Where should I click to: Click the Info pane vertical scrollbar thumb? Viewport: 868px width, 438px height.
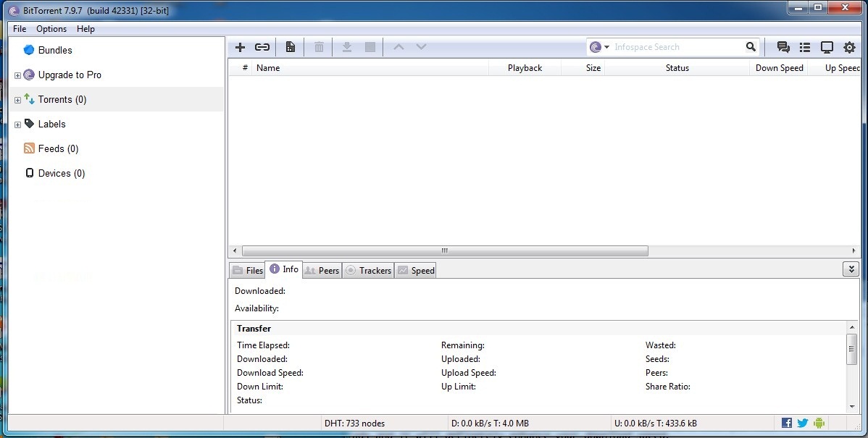[x=852, y=348]
